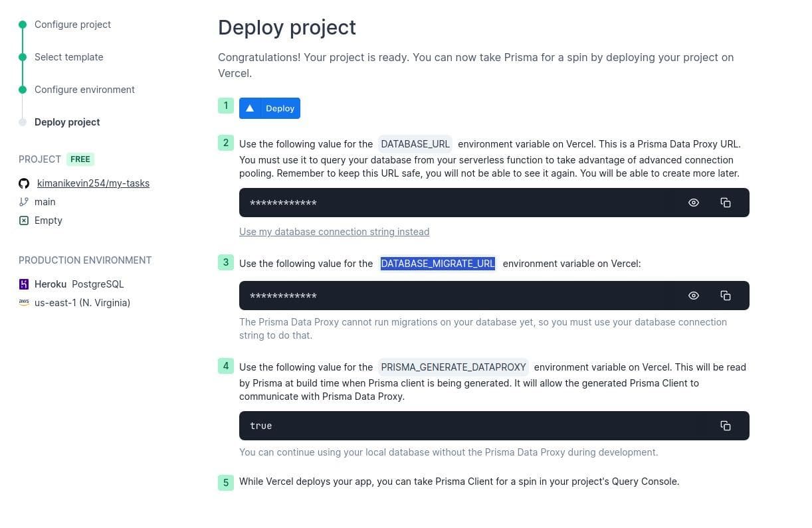Click the git branch icon next to main

coord(24,202)
